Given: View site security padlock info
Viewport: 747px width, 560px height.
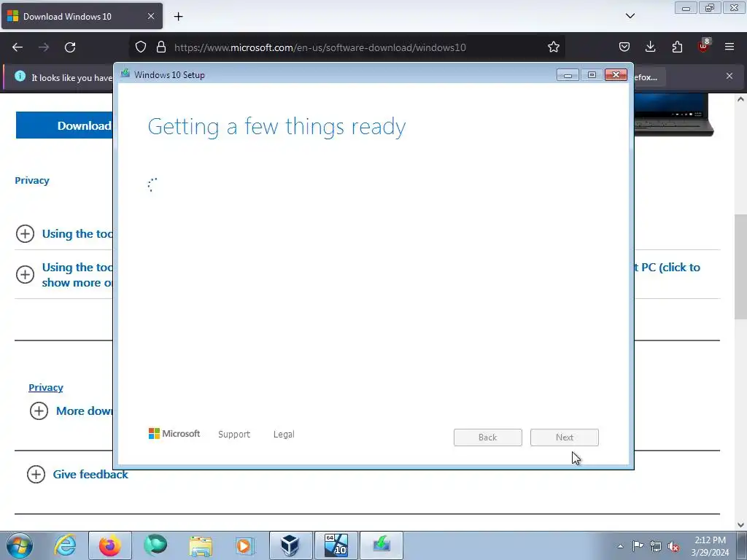Looking at the screenshot, I should [161, 47].
